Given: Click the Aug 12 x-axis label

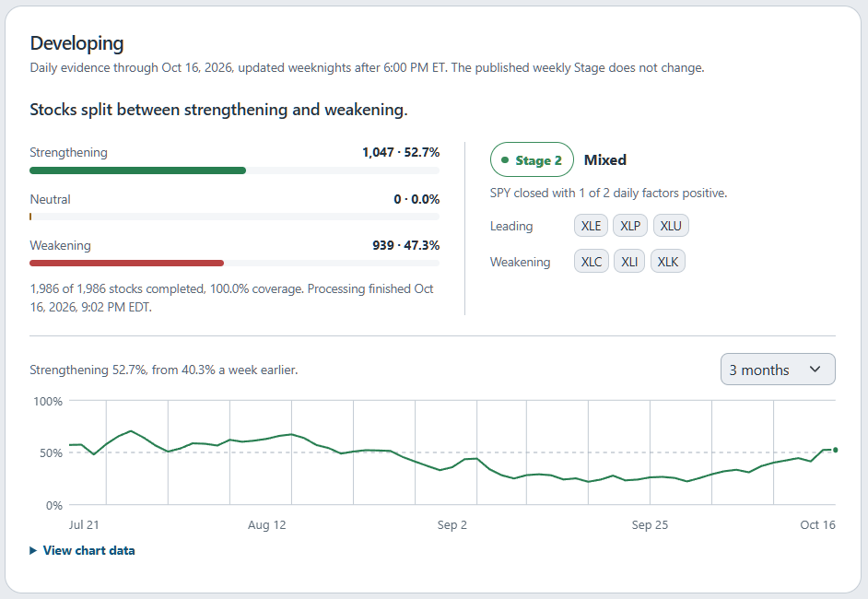Looking at the screenshot, I should pos(267,525).
